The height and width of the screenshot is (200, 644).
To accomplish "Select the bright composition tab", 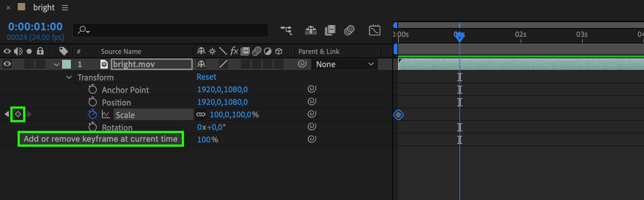I will pos(44,8).
